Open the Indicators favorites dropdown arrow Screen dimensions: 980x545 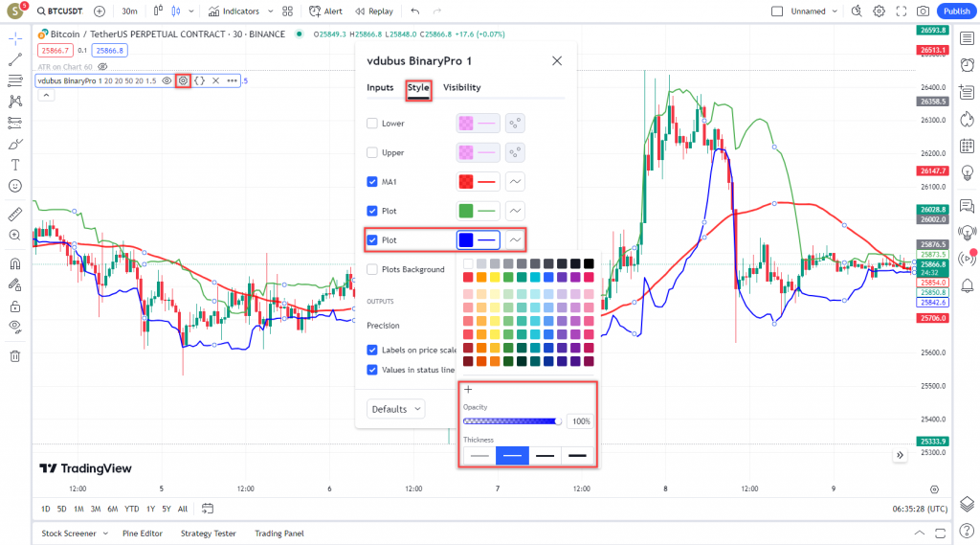(271, 11)
